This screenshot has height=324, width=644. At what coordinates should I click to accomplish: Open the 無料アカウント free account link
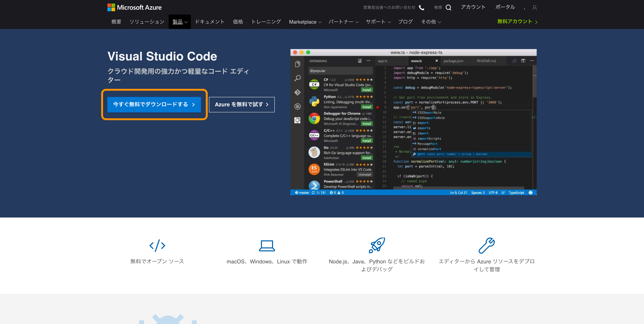click(x=517, y=22)
